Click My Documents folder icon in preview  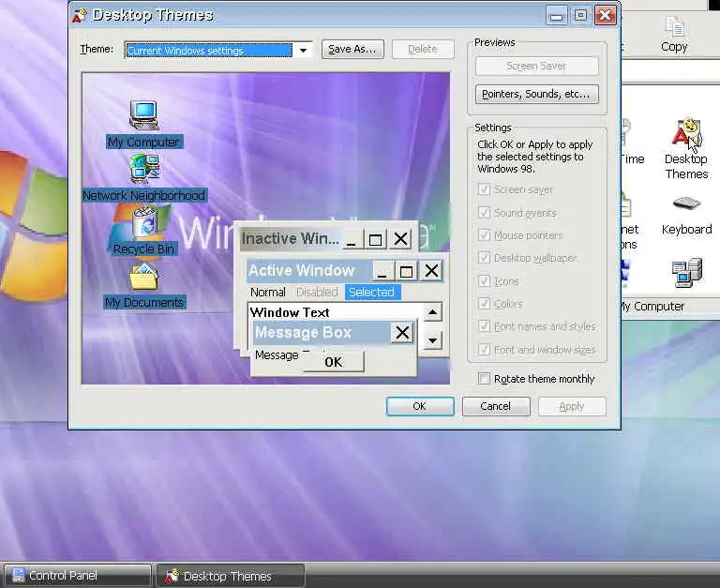tap(144, 277)
